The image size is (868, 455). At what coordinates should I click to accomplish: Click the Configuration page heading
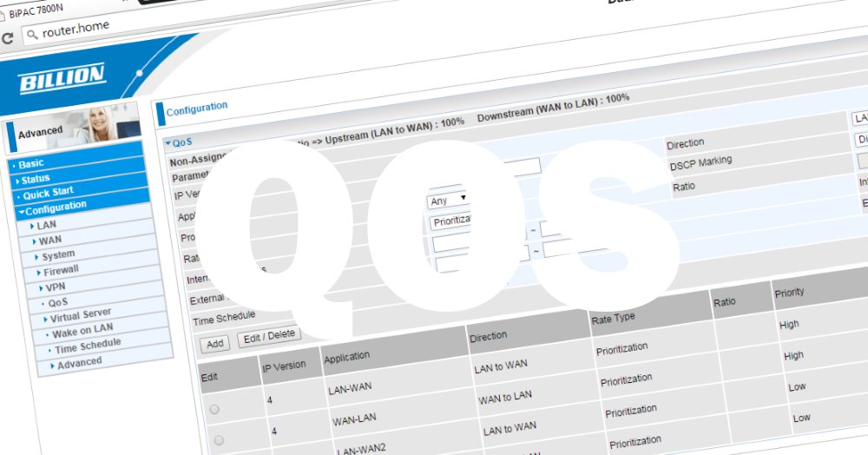click(196, 109)
